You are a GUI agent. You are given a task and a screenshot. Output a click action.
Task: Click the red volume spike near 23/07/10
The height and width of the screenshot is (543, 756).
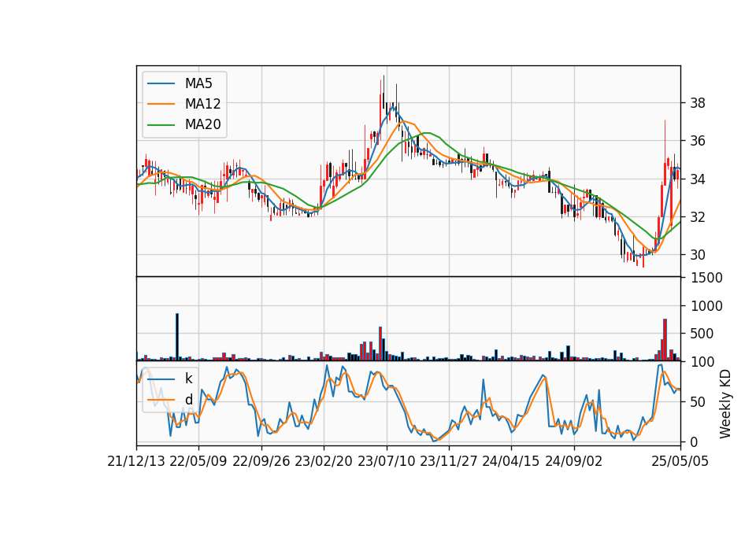pos(380,344)
